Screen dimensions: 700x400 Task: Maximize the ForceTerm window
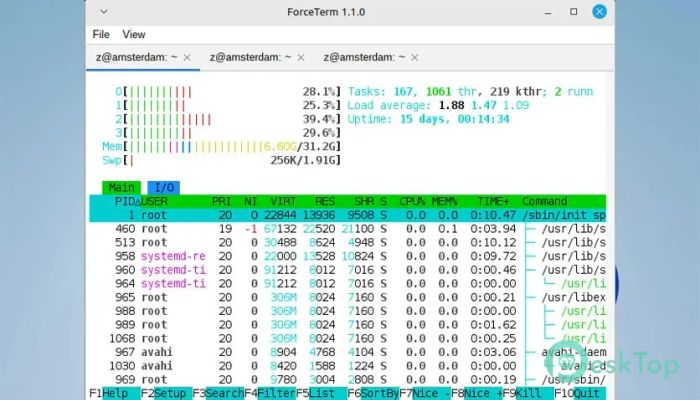[574, 12]
